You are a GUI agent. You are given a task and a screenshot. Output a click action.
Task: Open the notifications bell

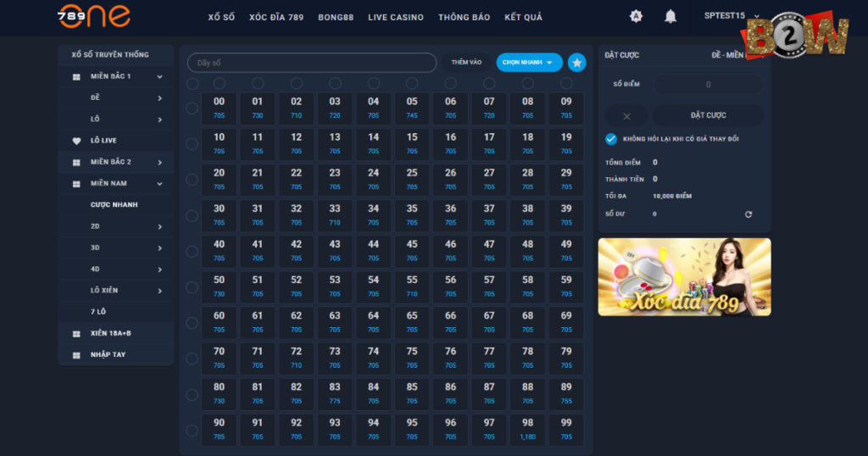click(x=670, y=17)
